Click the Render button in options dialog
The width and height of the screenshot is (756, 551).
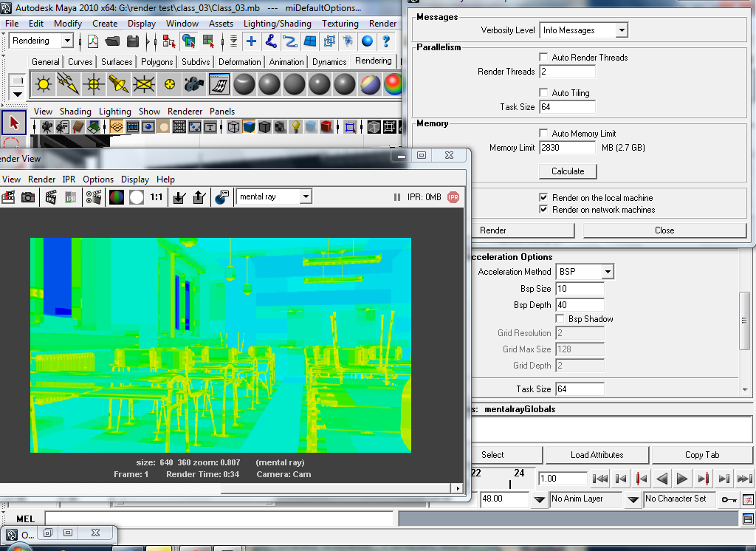coord(492,230)
